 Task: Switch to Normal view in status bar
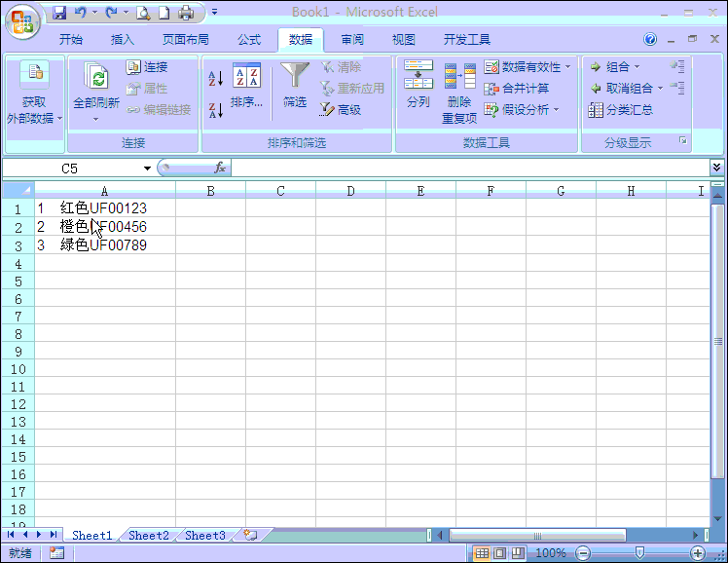click(x=482, y=553)
